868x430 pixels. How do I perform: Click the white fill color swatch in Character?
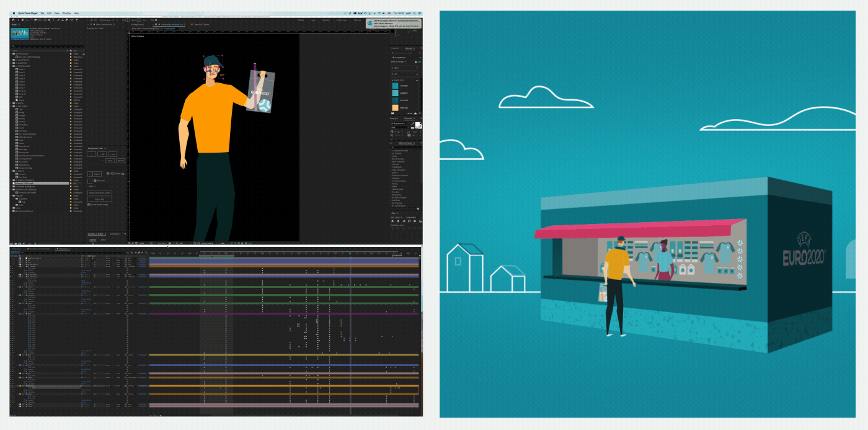[x=417, y=123]
